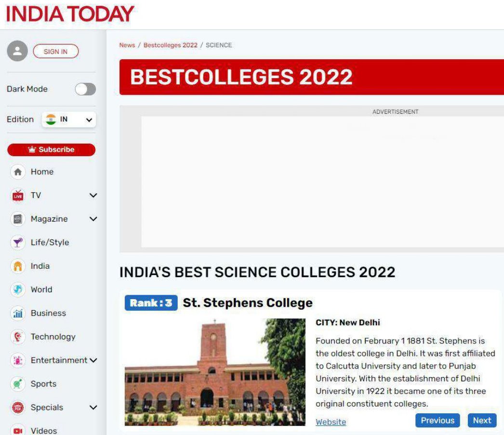
Task: Click the Entertainment menu label
Action: pyautogui.click(x=59, y=360)
